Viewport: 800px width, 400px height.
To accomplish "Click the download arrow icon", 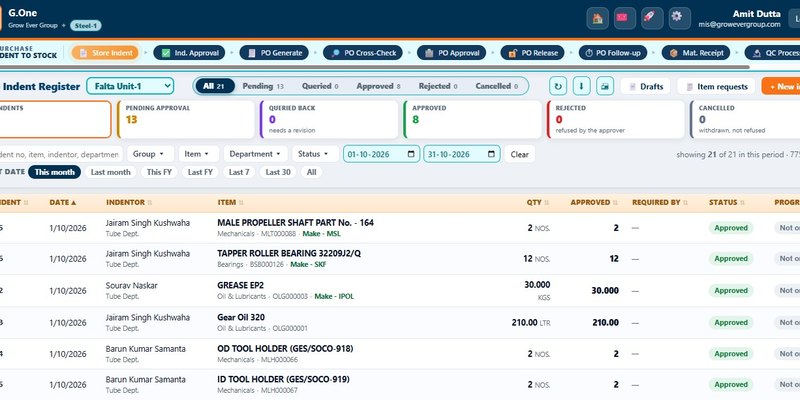I will point(582,86).
